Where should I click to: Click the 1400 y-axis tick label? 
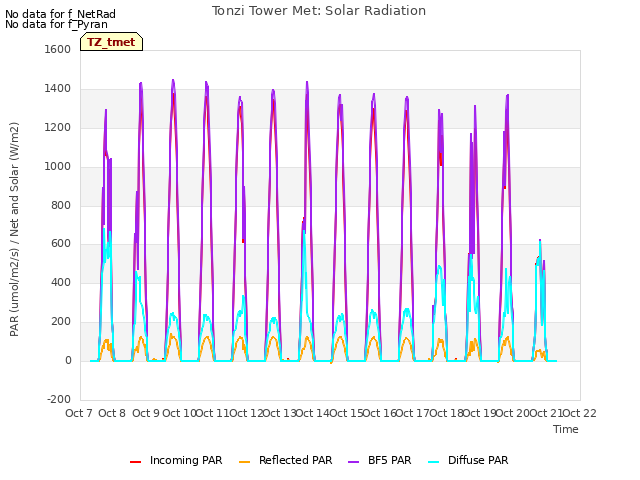pyautogui.click(x=58, y=89)
